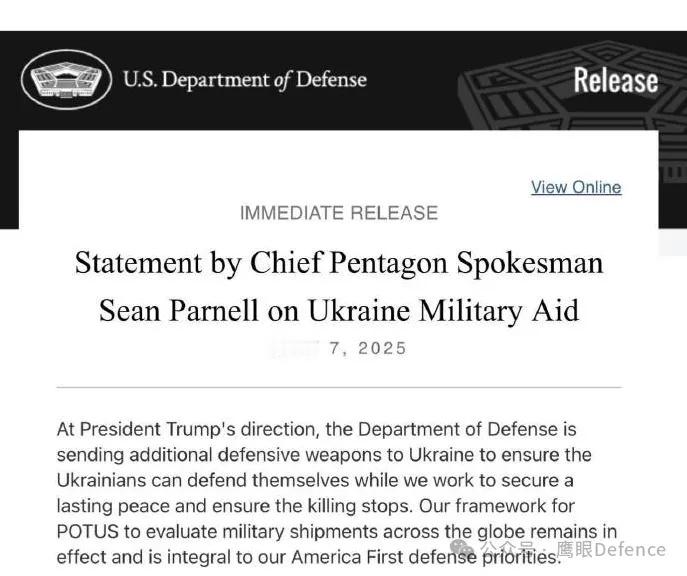Click the headline line 'Sean Parnell on Ukraine Military Aid'

click(339, 311)
